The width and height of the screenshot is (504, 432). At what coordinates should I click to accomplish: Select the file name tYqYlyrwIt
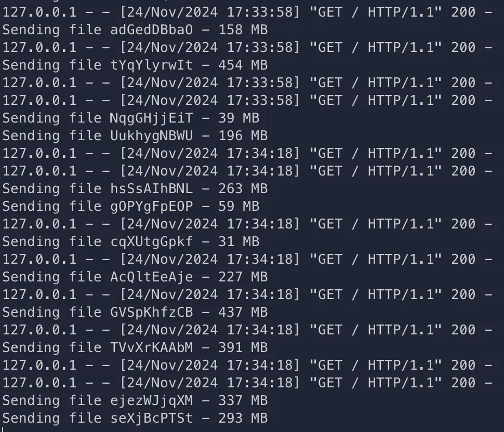pyautogui.click(x=148, y=65)
